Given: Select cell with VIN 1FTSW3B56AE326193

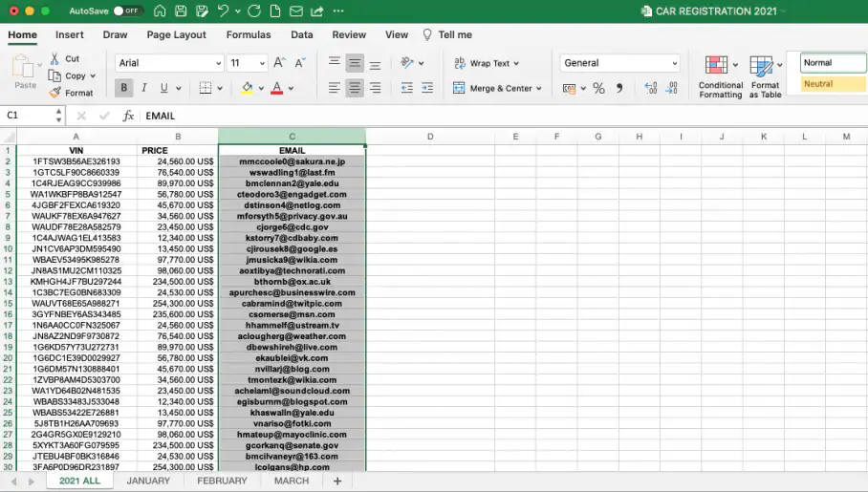Looking at the screenshot, I should pos(76,161).
